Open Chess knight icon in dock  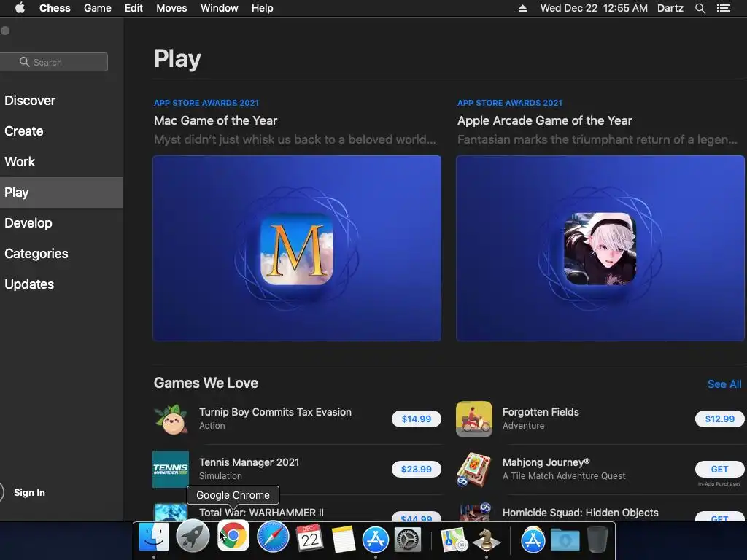pyautogui.click(x=486, y=540)
